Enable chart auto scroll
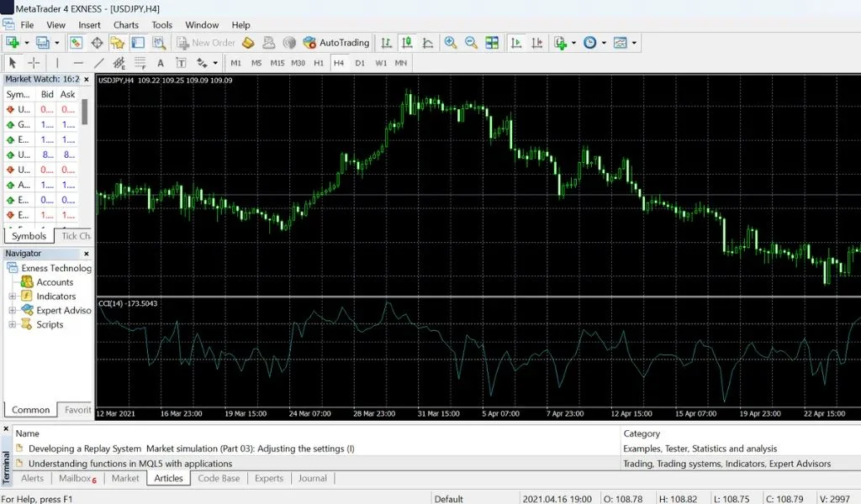861x504 pixels. pos(516,42)
